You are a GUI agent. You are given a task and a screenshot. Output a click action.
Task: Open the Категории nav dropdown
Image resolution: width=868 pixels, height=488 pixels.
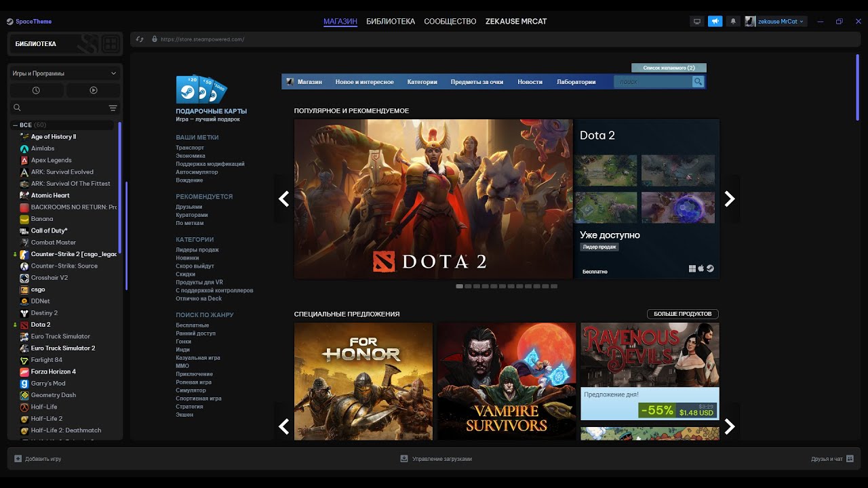pyautogui.click(x=422, y=82)
